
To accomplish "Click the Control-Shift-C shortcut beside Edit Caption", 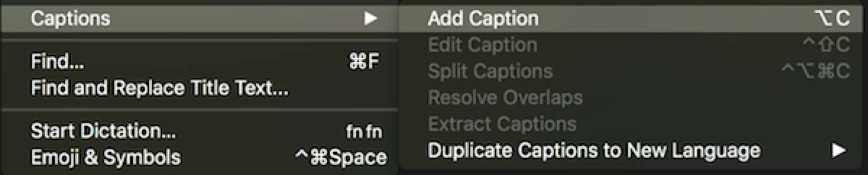I will click(826, 45).
